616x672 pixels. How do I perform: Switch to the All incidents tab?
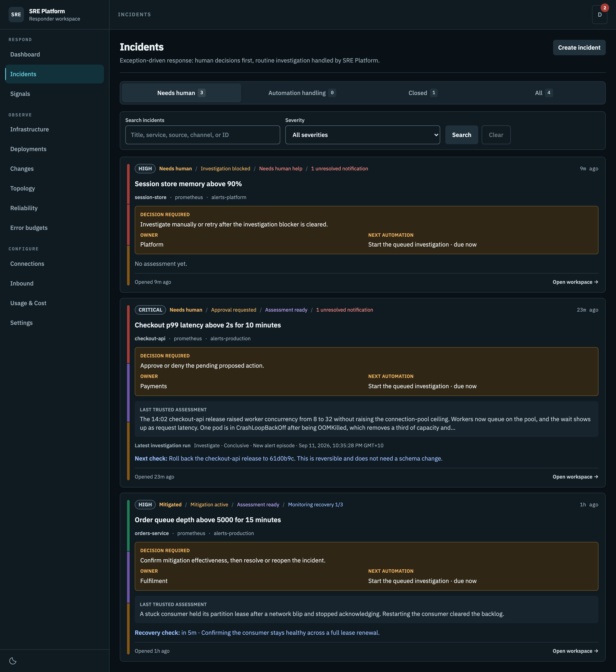[544, 93]
